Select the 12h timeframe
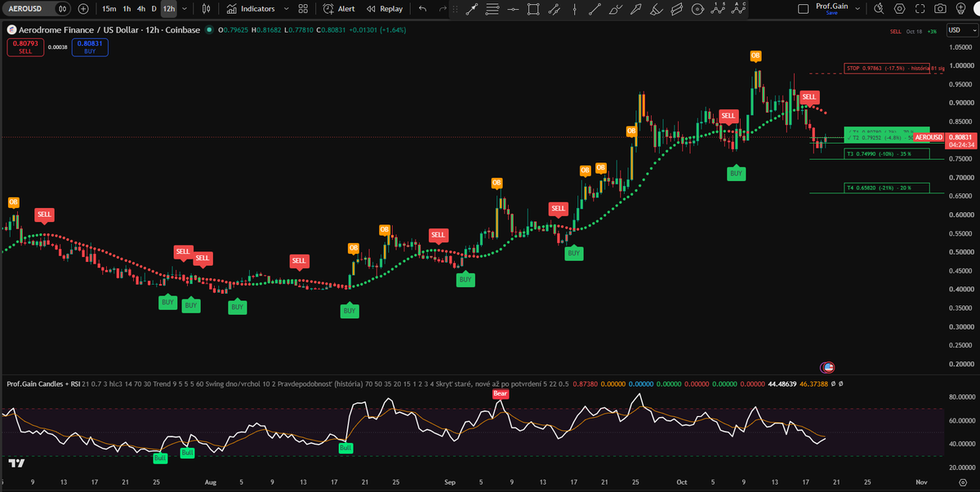This screenshot has width=980, height=492. (168, 8)
